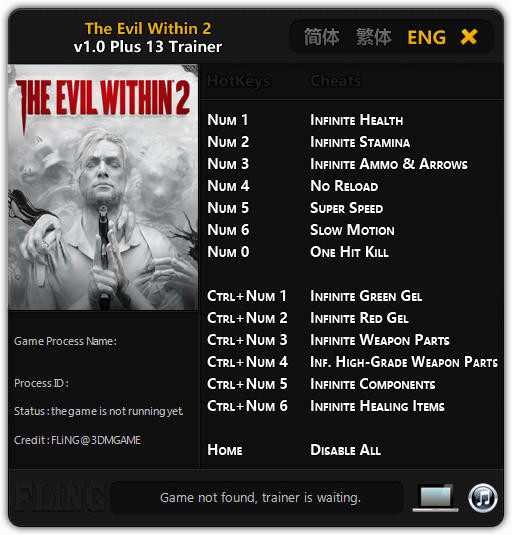The image size is (512, 535).
Task: Click the FLiNG logo in the footer
Action: pyautogui.click(x=59, y=497)
